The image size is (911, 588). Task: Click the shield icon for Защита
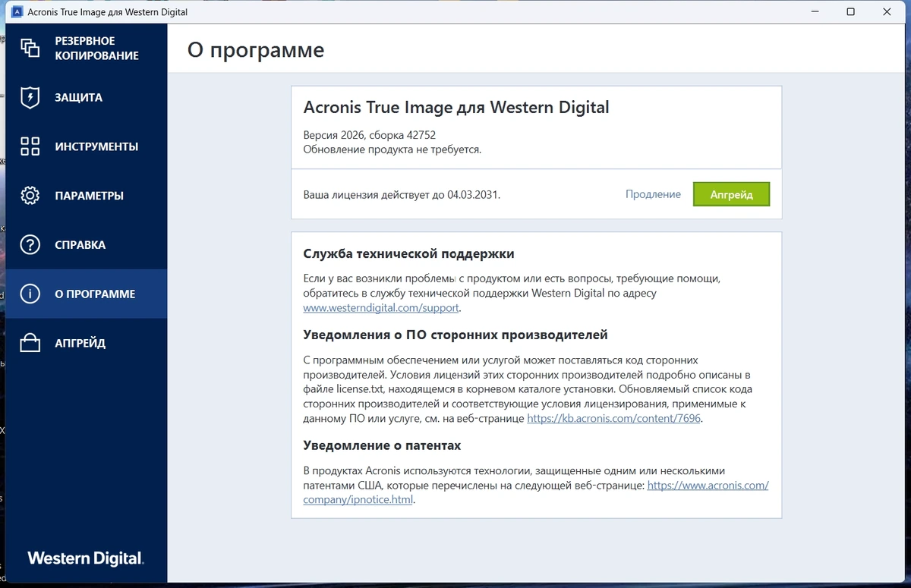tap(30, 97)
